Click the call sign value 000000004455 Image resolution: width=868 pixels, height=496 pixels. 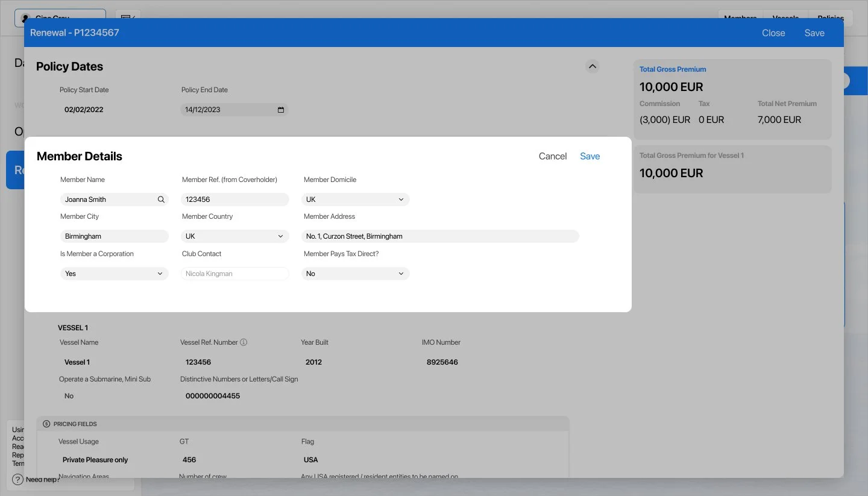(213, 396)
